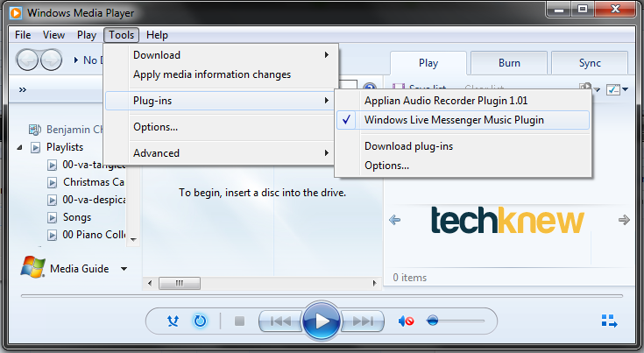Switch to the Sync tab
This screenshot has width=644, height=353.
coord(590,63)
